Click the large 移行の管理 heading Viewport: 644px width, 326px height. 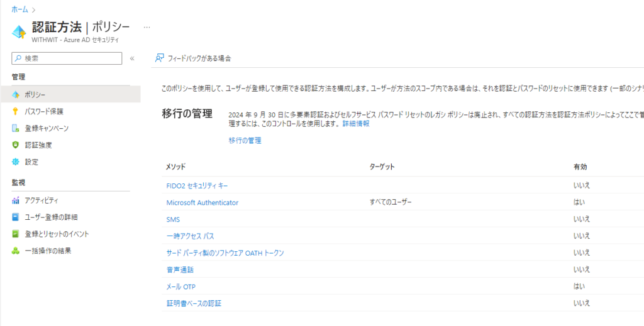[x=187, y=114]
